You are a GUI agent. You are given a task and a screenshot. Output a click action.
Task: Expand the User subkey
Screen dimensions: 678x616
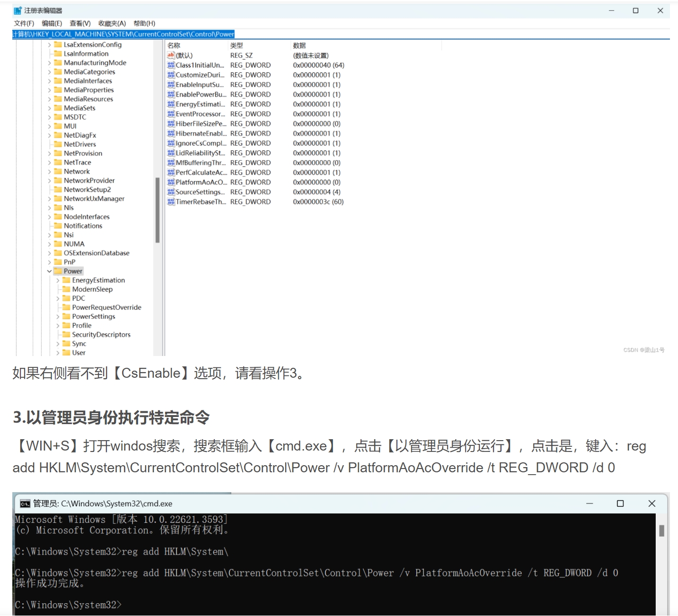click(58, 353)
